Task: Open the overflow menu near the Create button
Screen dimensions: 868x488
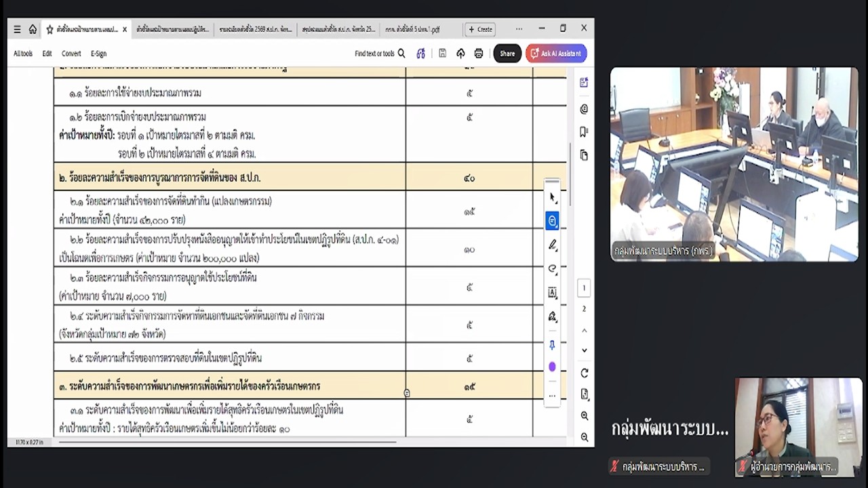Action: (x=519, y=29)
